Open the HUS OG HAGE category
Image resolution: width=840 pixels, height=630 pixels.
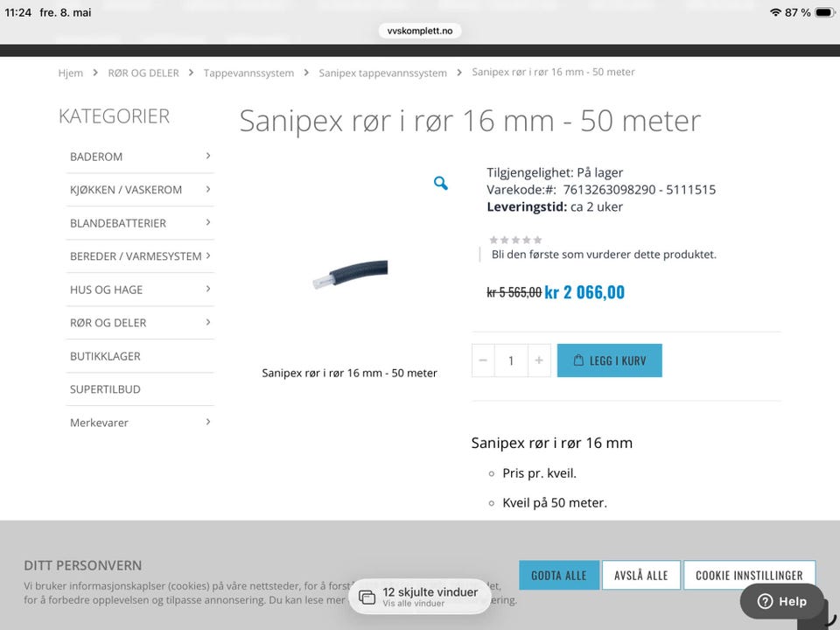point(106,290)
